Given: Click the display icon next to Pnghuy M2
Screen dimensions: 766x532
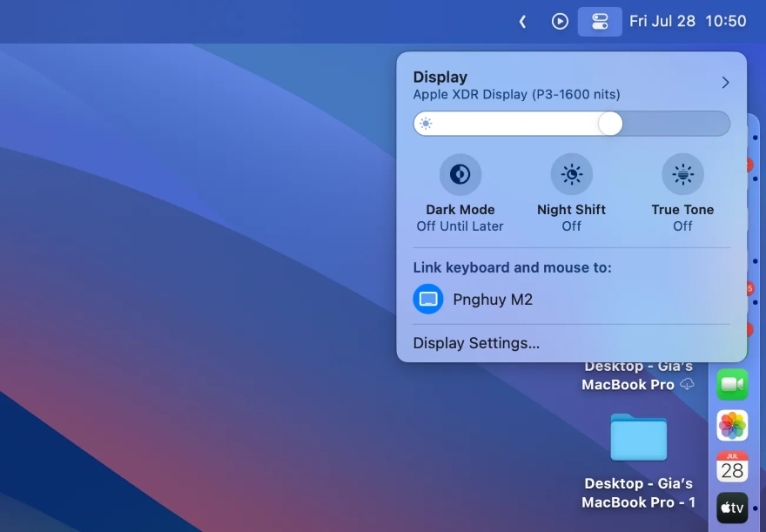Looking at the screenshot, I should click(x=428, y=299).
